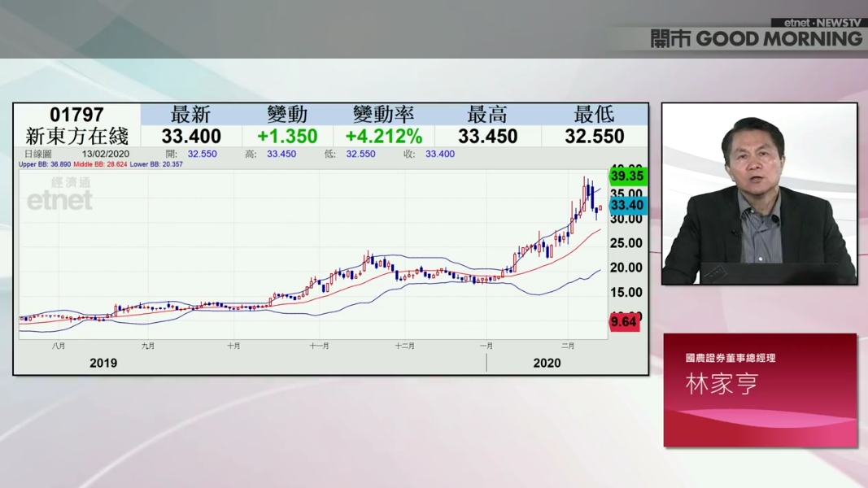Click the green 39.35 price tag
This screenshot has width=868, height=488.
[x=627, y=176]
